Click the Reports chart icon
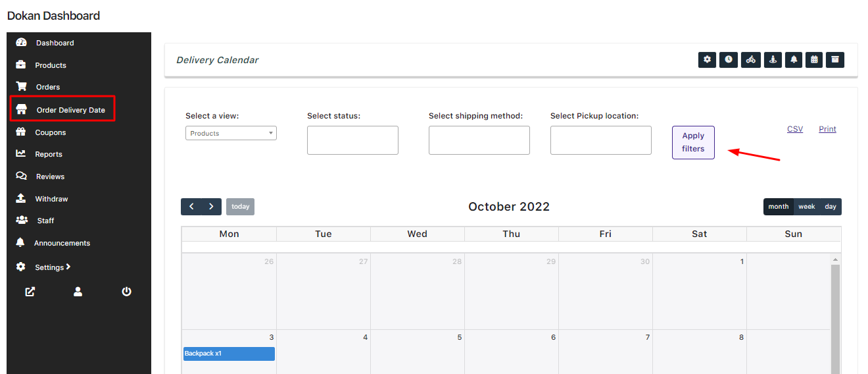 click(21, 154)
